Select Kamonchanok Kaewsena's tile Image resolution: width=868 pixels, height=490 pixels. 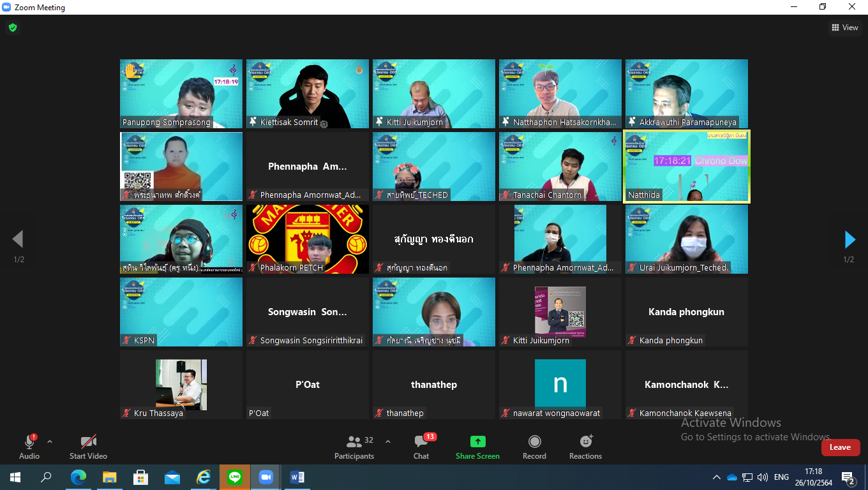pyautogui.click(x=687, y=385)
